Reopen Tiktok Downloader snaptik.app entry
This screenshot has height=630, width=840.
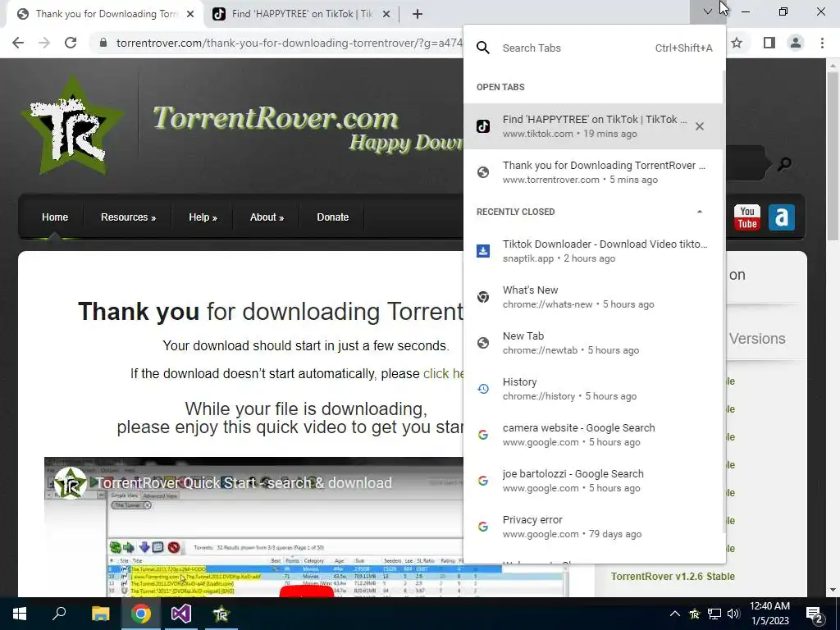click(594, 251)
